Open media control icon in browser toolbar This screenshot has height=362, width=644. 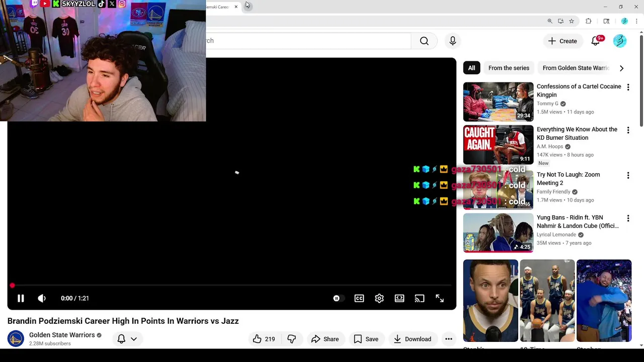[x=606, y=21]
